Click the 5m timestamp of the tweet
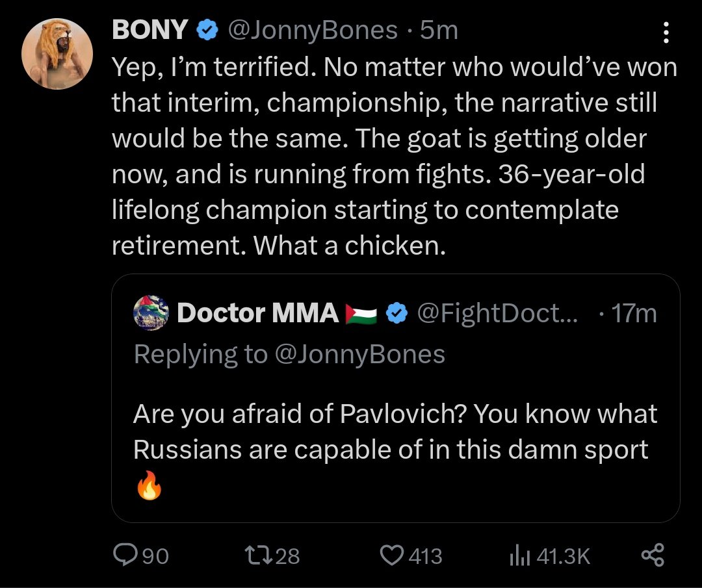 (x=439, y=30)
